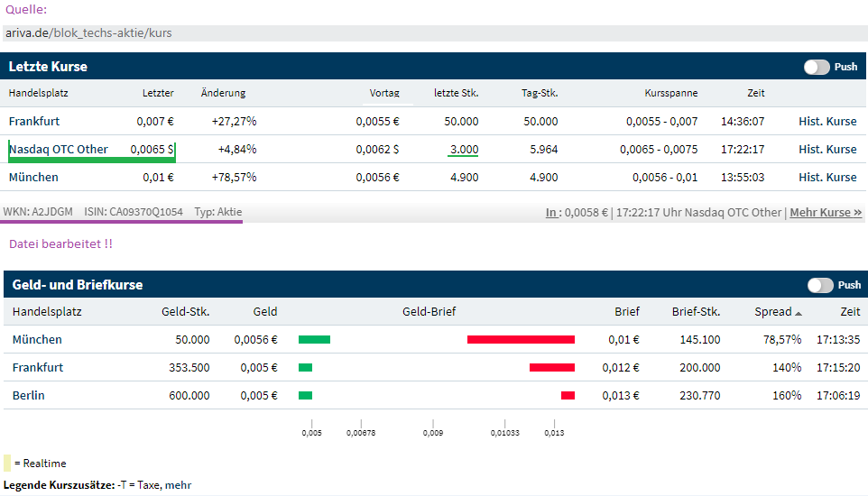Image resolution: width=868 pixels, height=496 pixels.
Task: Open Hist. Kurse for Nasdaq OTC Other
Action: 827,150
